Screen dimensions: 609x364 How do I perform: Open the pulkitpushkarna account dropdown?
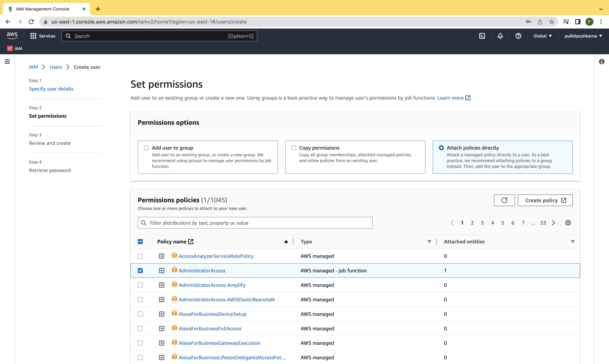click(583, 36)
